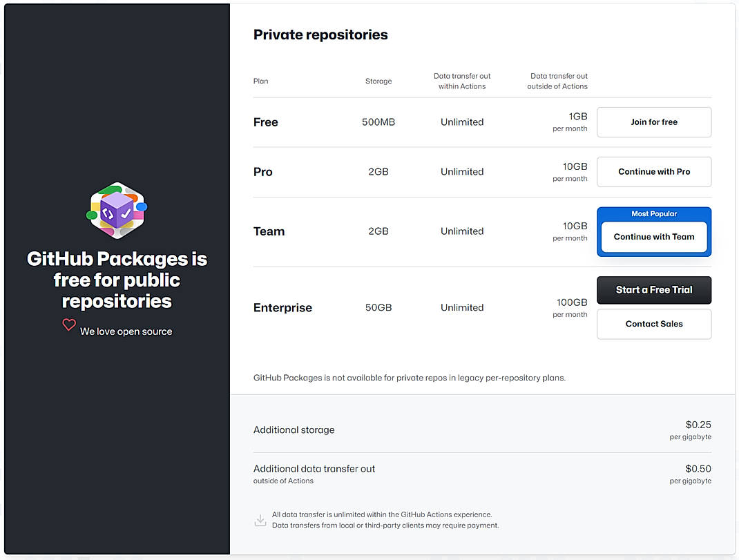
Task: Click the 'Data transfer out outside of Actions' header
Action: [x=558, y=81]
